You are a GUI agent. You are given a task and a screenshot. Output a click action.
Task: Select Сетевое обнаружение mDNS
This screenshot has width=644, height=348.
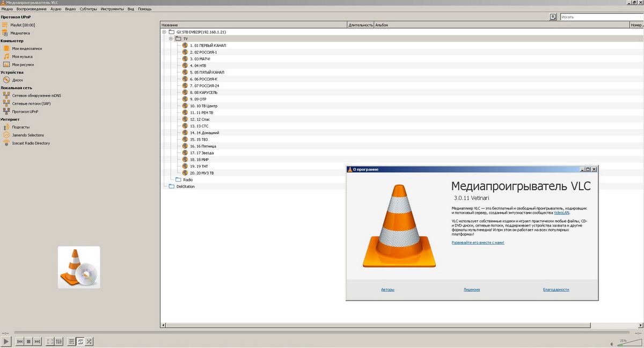(x=32, y=96)
